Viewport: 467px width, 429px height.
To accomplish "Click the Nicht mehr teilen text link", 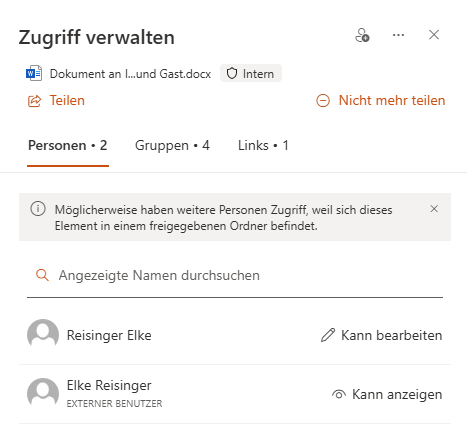I will tap(392, 100).
